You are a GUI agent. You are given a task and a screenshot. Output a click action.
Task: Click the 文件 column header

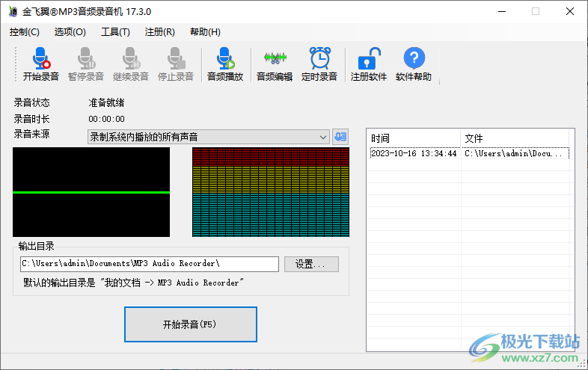(515, 138)
